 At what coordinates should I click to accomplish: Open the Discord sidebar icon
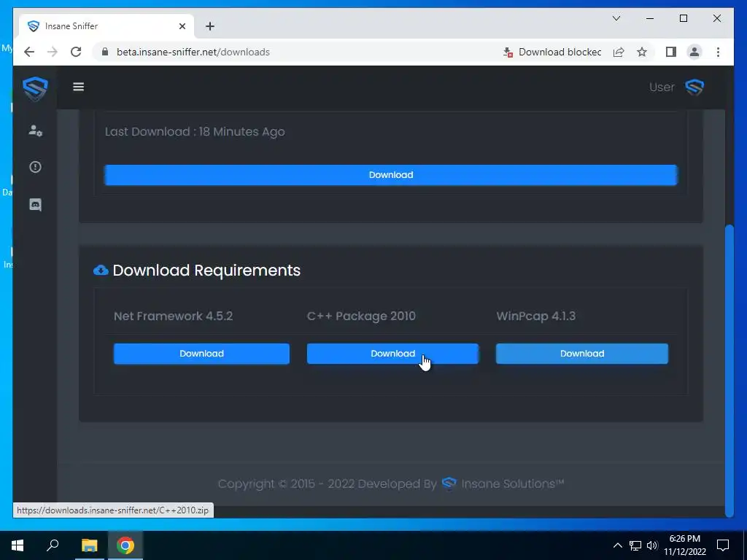(35, 205)
